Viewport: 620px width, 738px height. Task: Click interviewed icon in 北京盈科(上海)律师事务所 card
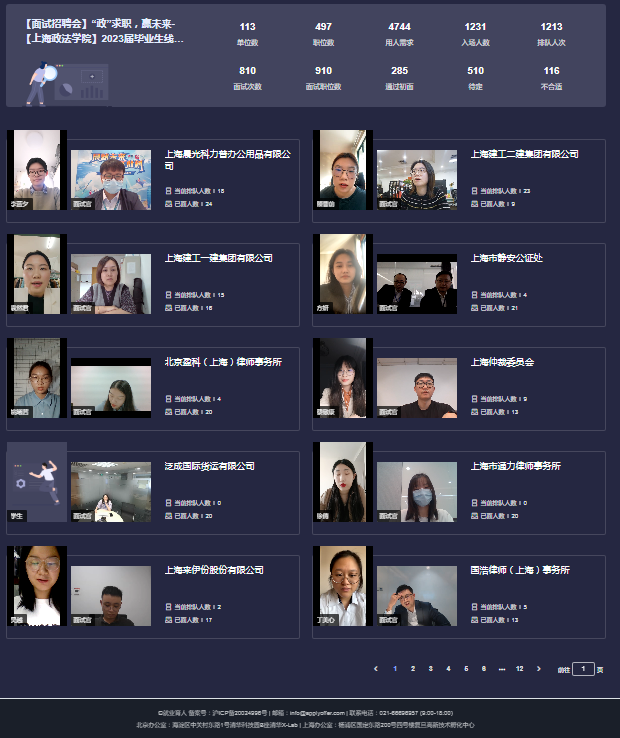tap(168, 412)
